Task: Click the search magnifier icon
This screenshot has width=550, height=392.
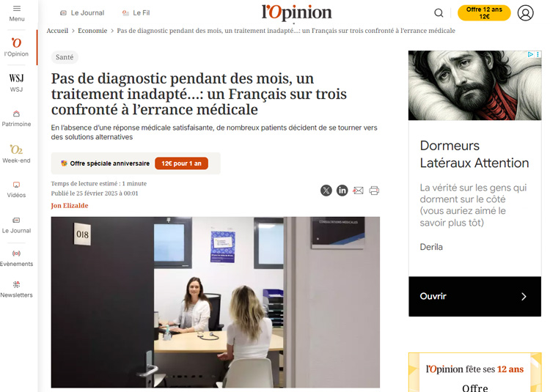Action: pyautogui.click(x=439, y=13)
